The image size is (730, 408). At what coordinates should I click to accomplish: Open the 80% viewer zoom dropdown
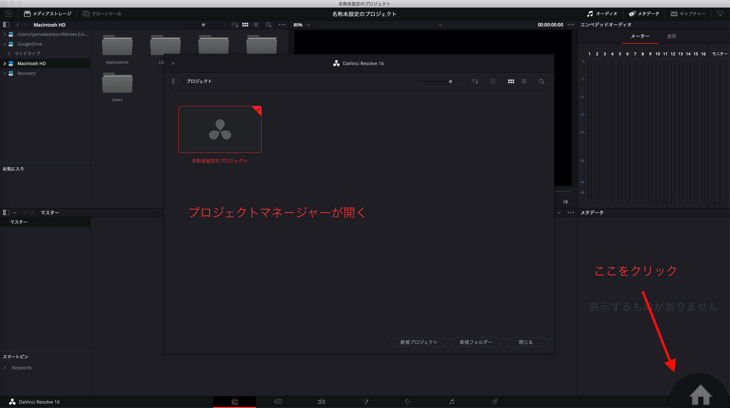[x=302, y=25]
